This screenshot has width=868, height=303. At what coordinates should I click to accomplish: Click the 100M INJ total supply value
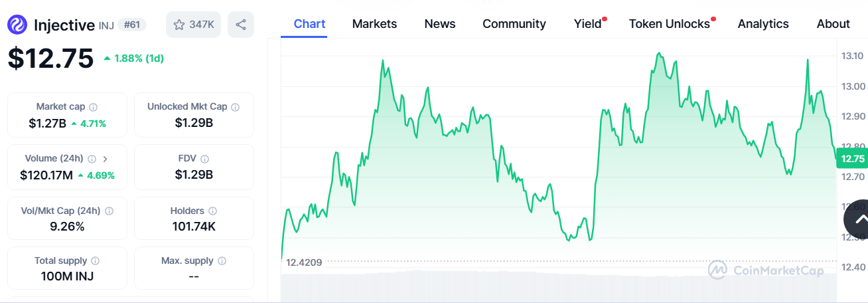point(67,276)
